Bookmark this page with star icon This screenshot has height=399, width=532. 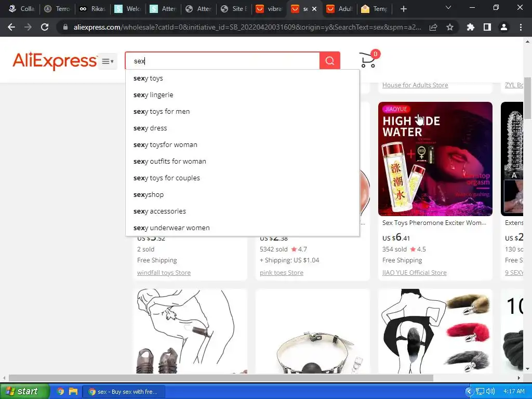coord(450,27)
